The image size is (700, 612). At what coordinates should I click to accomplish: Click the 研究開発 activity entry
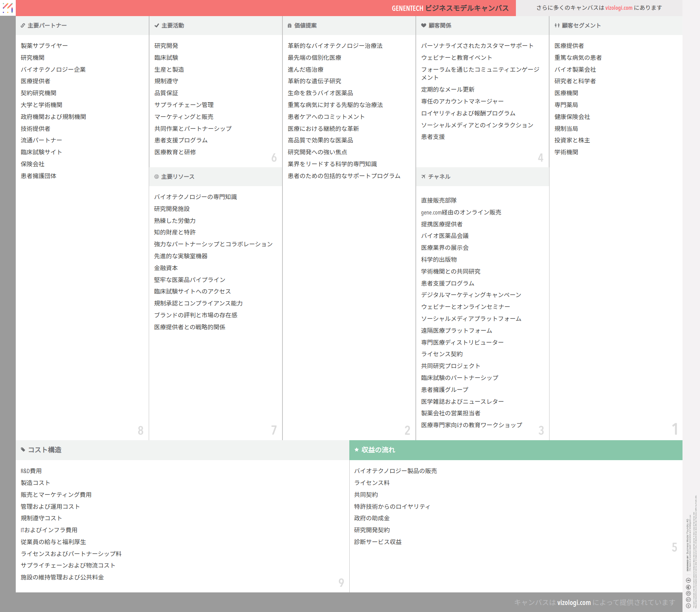pyautogui.click(x=166, y=46)
